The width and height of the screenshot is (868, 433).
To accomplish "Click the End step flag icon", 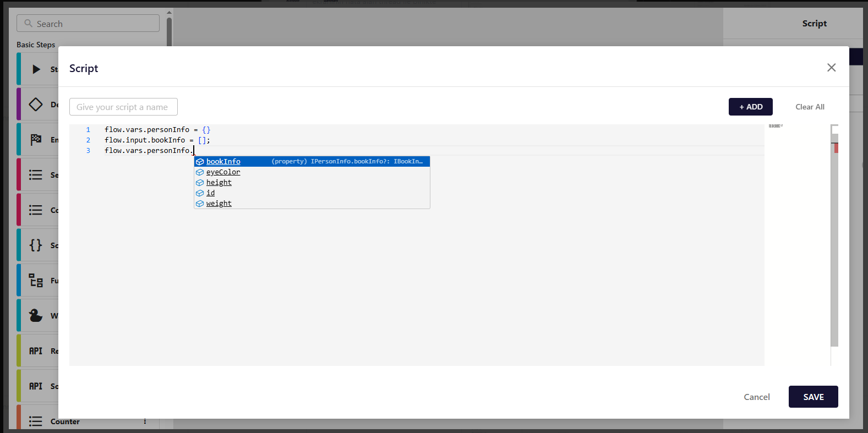I will 36,140.
